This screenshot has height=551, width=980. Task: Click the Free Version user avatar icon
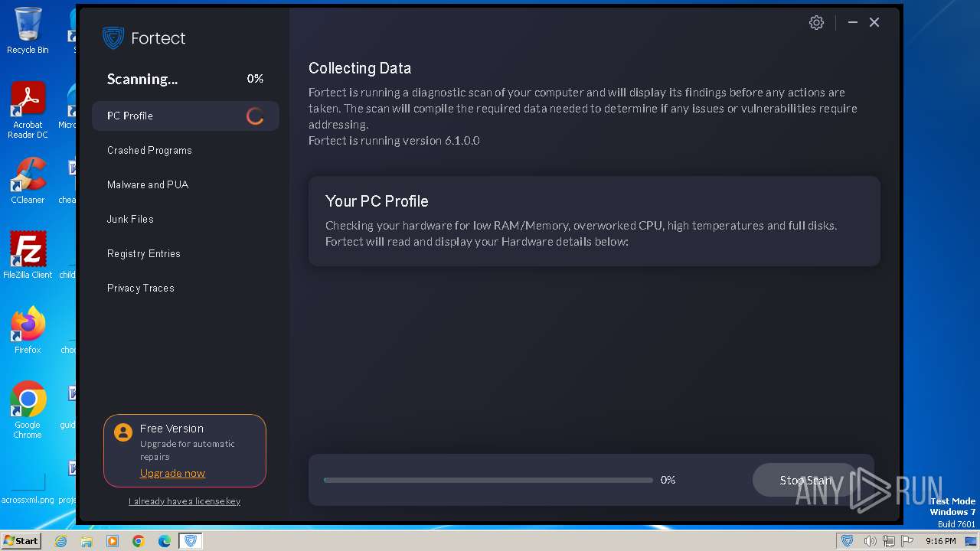pyautogui.click(x=123, y=432)
